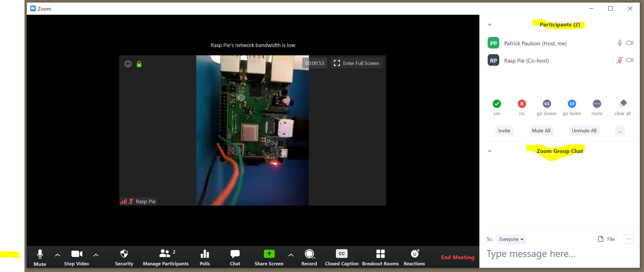Open the Security shield menu
This screenshot has height=272, width=644.
coord(124,254)
